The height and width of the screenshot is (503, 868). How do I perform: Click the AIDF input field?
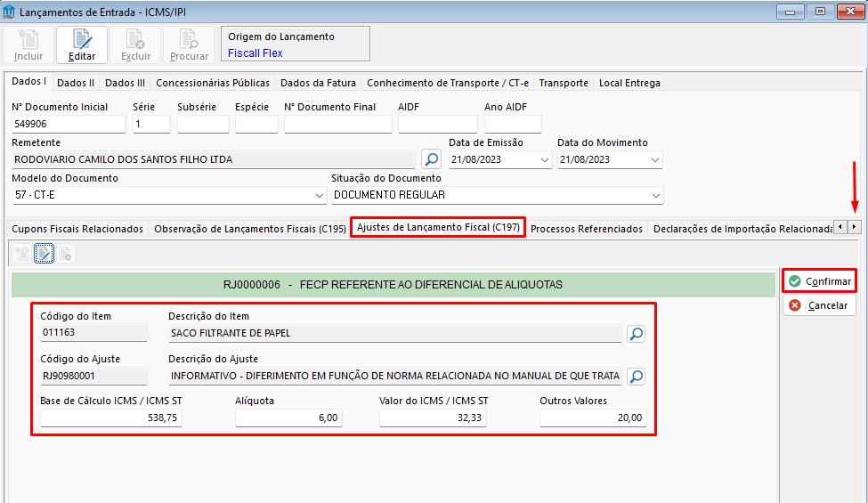[x=438, y=124]
